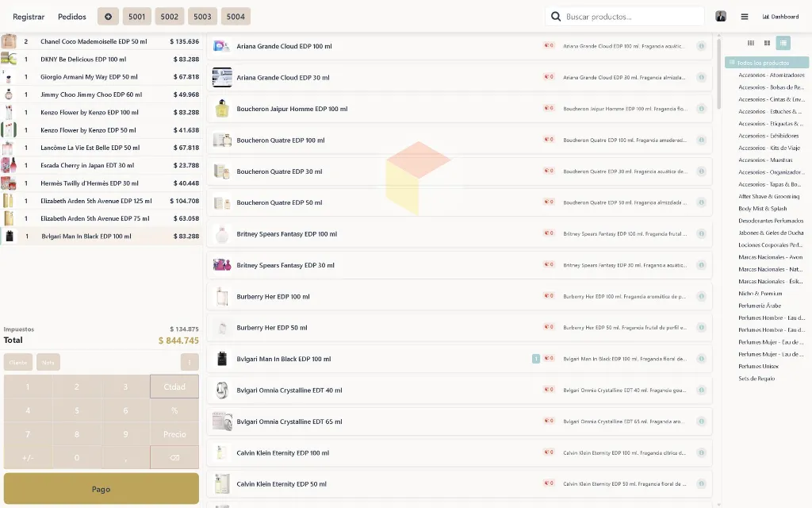Show info for Bvlgari Omnia Crystalline EDT 40 ml
The width and height of the screenshot is (812, 508).
(701, 391)
